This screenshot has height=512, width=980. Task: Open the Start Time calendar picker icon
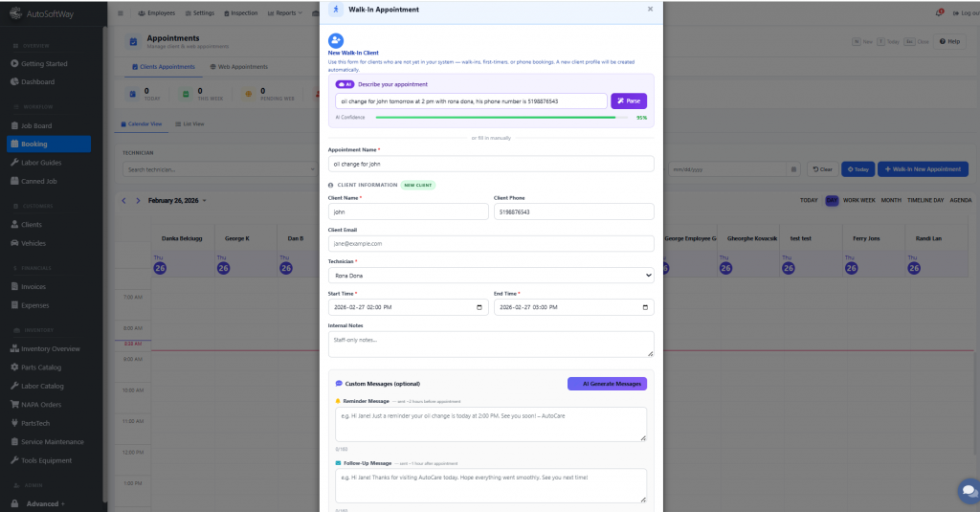pyautogui.click(x=479, y=307)
